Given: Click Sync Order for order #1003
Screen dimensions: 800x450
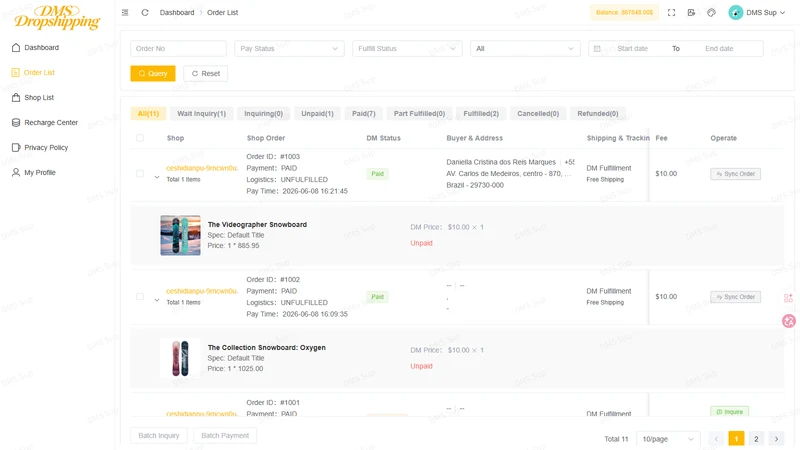Looking at the screenshot, I should 735,174.
